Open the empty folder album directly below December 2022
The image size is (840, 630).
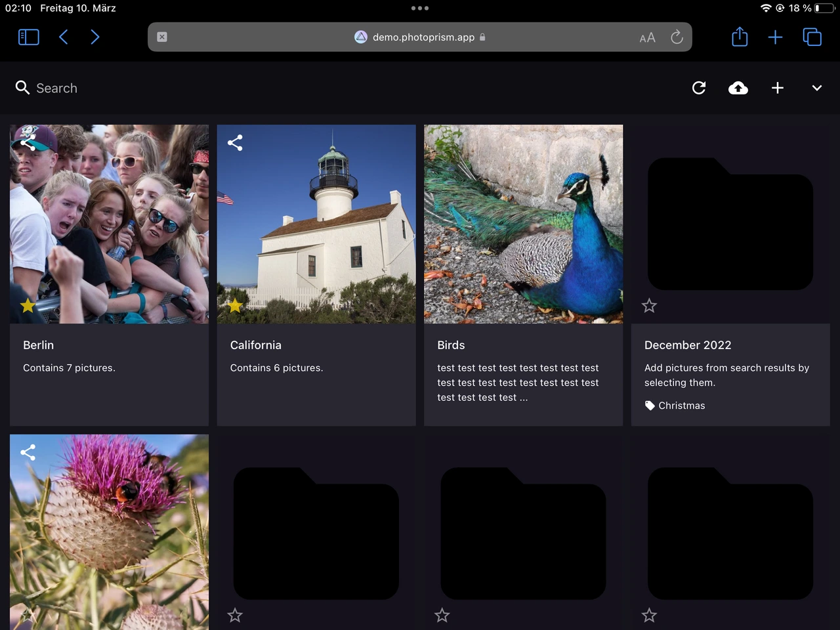pyautogui.click(x=730, y=532)
